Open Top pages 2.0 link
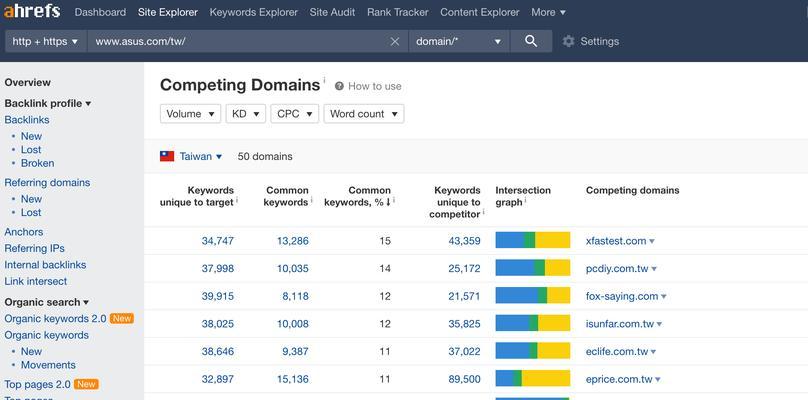This screenshot has height=400, width=808. [37, 385]
